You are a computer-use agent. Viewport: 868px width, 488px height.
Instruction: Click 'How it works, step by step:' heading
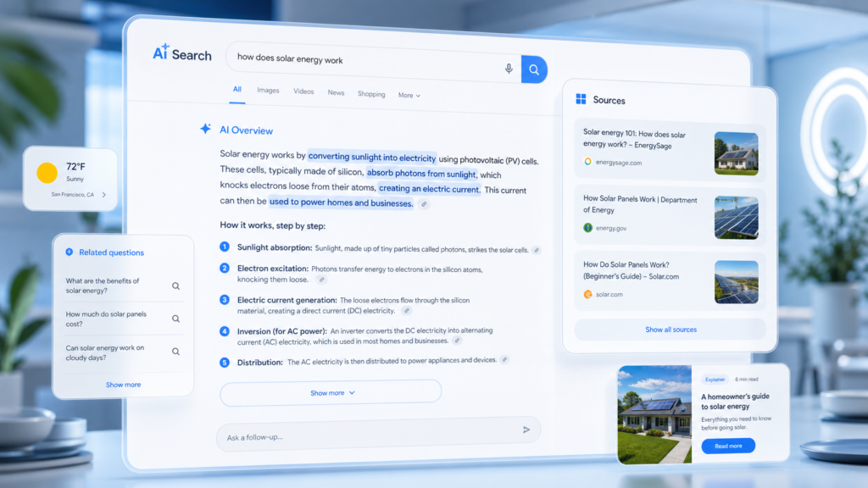(x=272, y=225)
